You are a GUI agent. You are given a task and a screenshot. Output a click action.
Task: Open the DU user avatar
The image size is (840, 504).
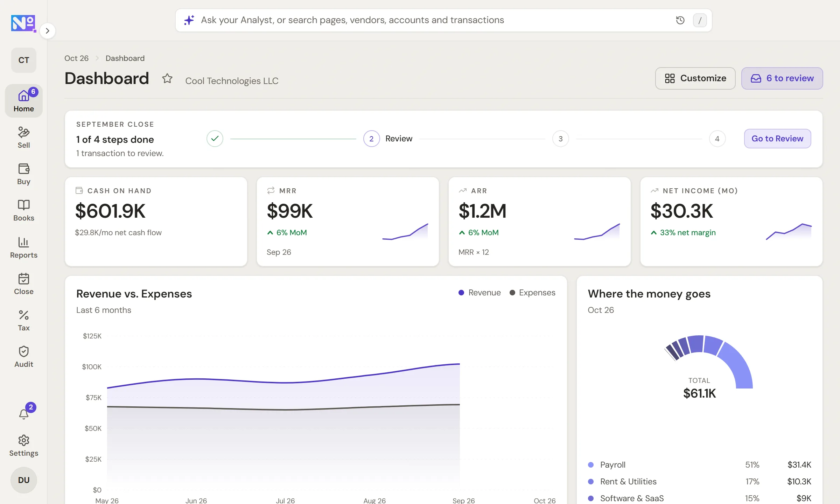24,480
